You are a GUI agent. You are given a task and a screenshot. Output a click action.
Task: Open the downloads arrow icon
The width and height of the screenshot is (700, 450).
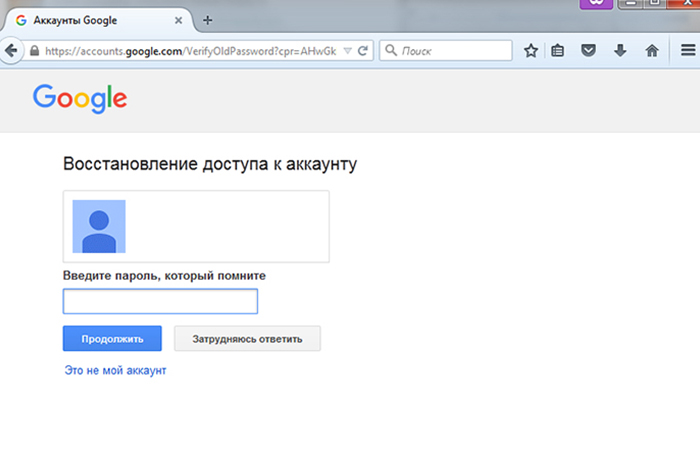pyautogui.click(x=620, y=50)
